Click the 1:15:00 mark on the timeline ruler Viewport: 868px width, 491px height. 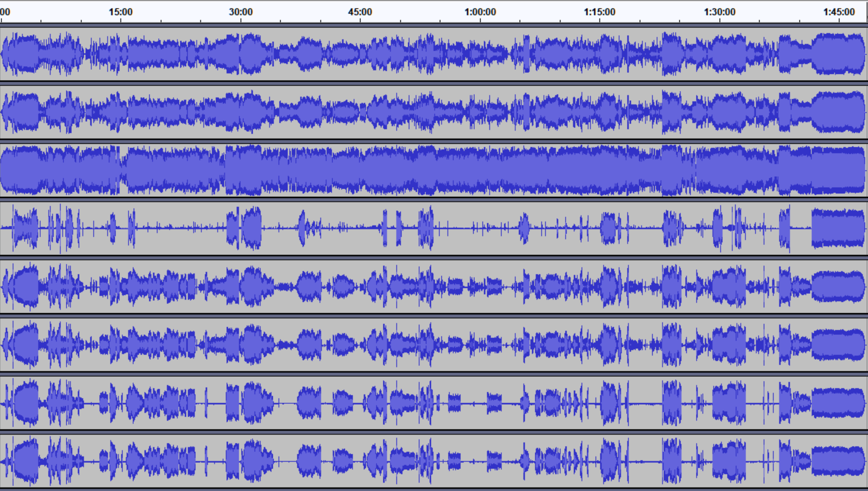click(600, 12)
